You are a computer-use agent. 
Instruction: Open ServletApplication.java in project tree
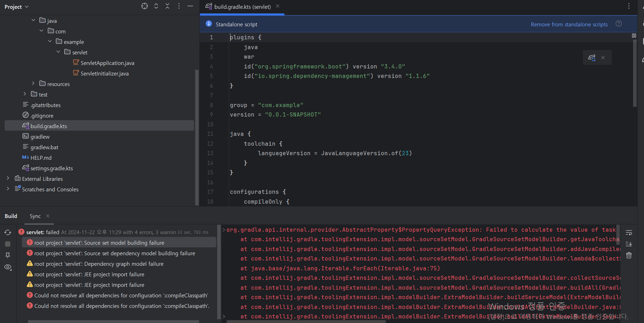[x=107, y=63]
